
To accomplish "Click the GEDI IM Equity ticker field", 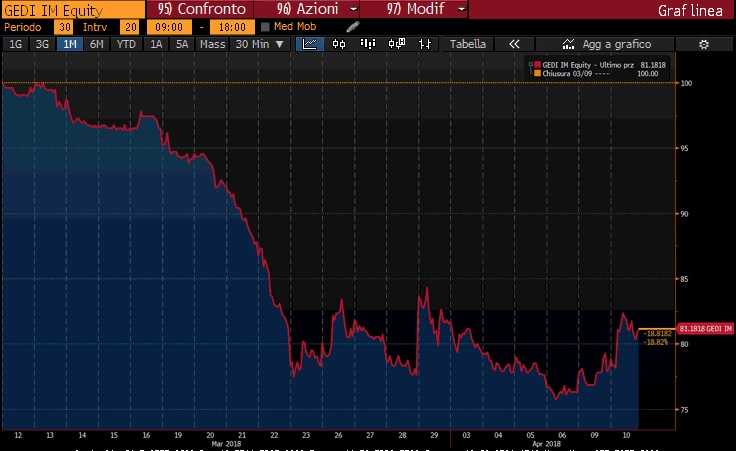I will tap(73, 10).
